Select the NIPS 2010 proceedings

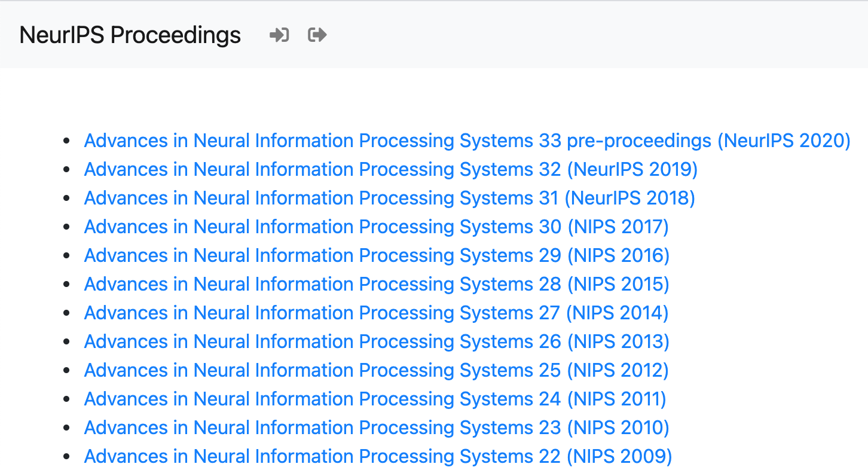pos(376,428)
